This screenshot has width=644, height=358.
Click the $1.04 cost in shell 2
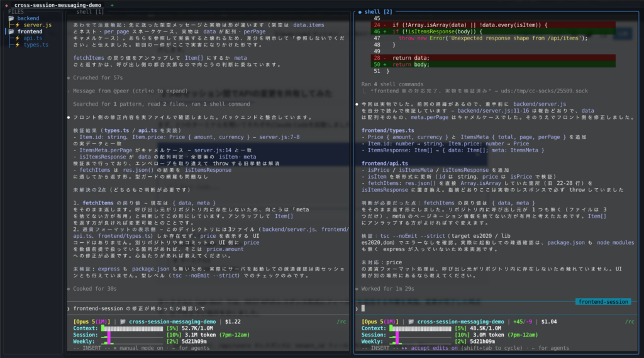[x=549, y=322]
